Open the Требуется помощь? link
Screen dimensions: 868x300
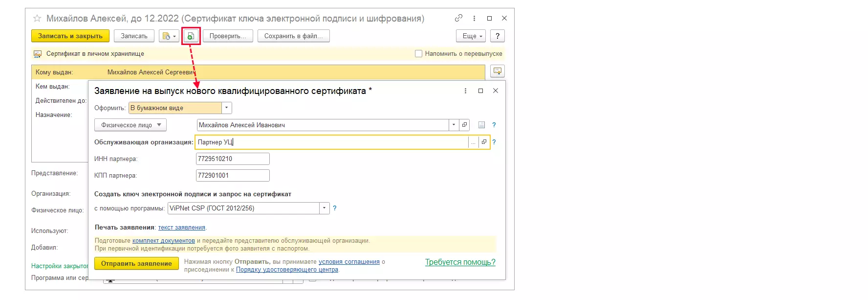460,262
